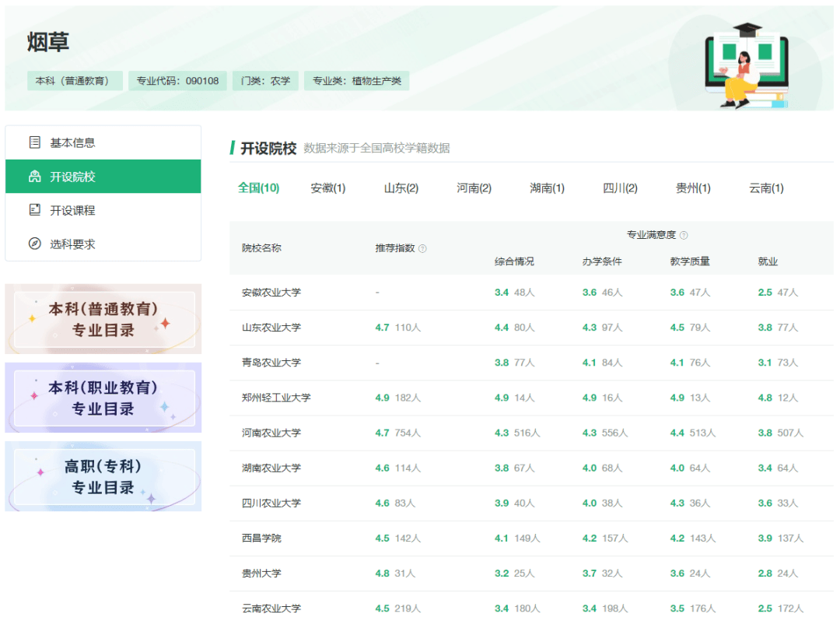
Task: Switch to the 安徽(1) tab
Action: [x=327, y=188]
